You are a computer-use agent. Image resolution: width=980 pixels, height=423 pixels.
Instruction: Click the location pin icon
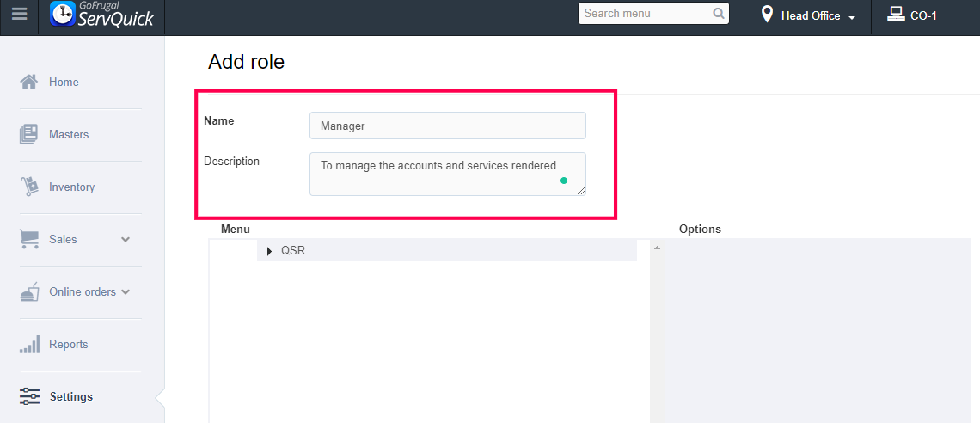tap(768, 15)
